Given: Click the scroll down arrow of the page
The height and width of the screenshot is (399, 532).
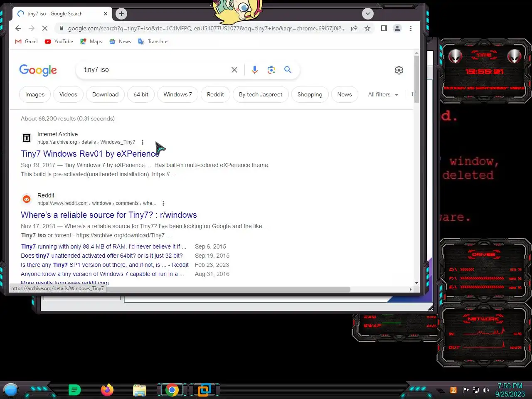Looking at the screenshot, I should point(416,283).
